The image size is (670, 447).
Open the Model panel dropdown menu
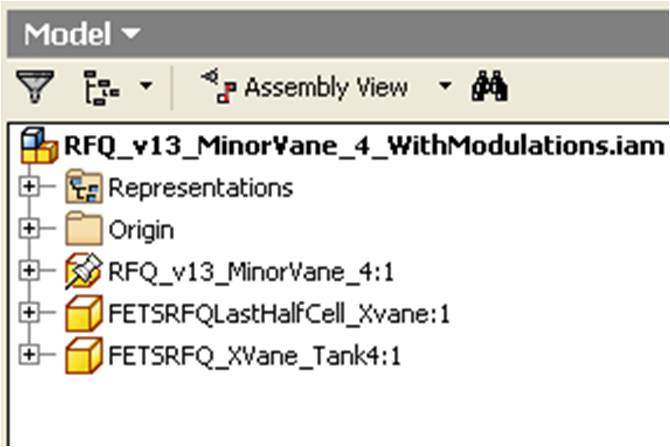point(131,33)
